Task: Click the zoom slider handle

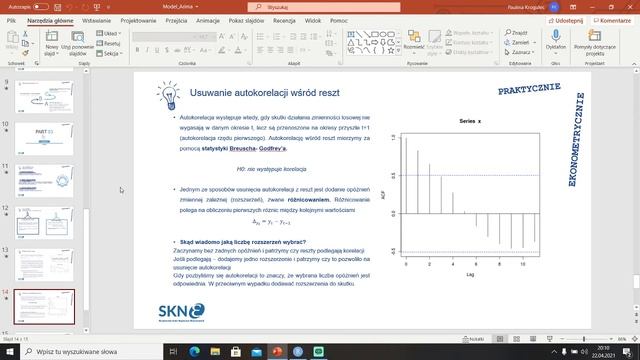Action: click(x=584, y=339)
